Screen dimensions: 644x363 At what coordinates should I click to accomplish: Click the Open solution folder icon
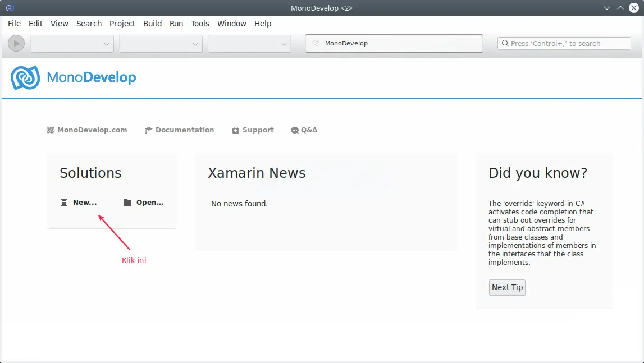point(126,202)
